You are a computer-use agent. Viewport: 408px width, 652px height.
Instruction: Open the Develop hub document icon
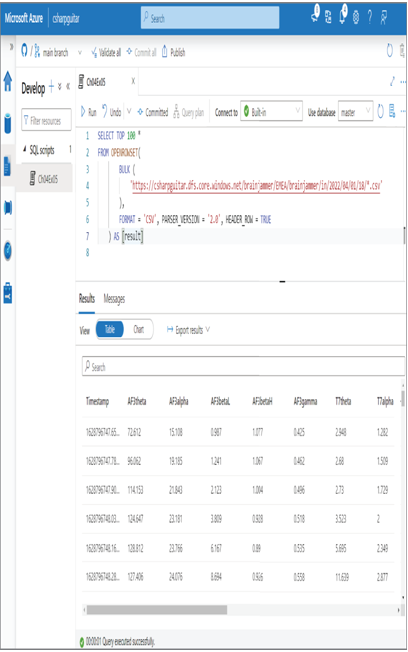(7, 165)
